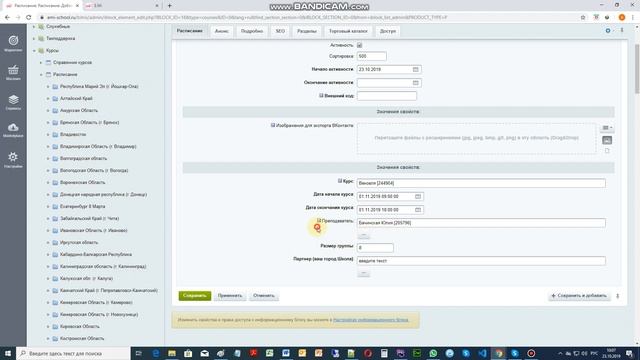Click the ellipsis button under Преподаватель field
640x360 pixels.
363,236
